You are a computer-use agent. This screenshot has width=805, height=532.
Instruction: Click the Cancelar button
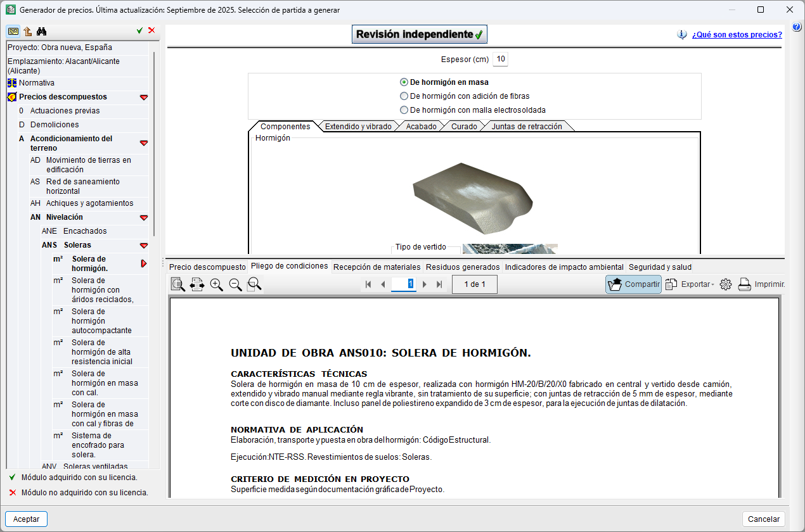coord(764,519)
